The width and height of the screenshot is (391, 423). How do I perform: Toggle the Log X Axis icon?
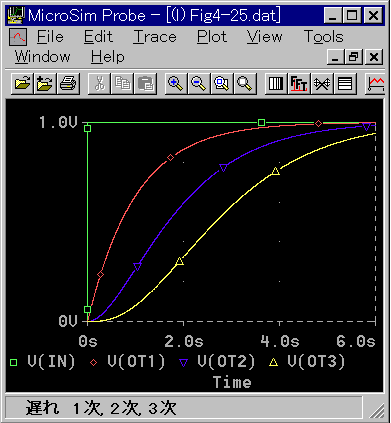click(276, 83)
